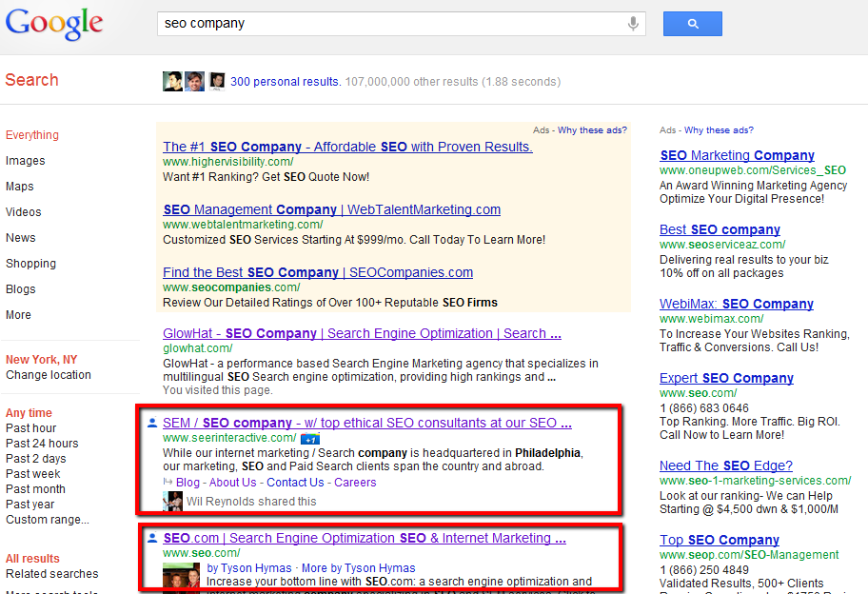The height and width of the screenshot is (594, 868).
Task: Click the blue magnifier search button
Action: 693,24
